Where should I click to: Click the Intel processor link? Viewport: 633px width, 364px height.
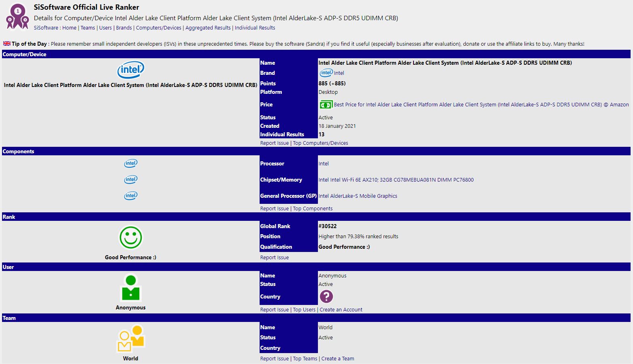(x=324, y=164)
